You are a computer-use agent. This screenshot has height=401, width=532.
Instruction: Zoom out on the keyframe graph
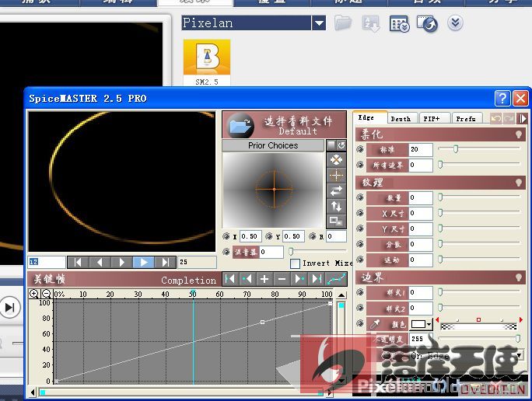tap(46, 294)
